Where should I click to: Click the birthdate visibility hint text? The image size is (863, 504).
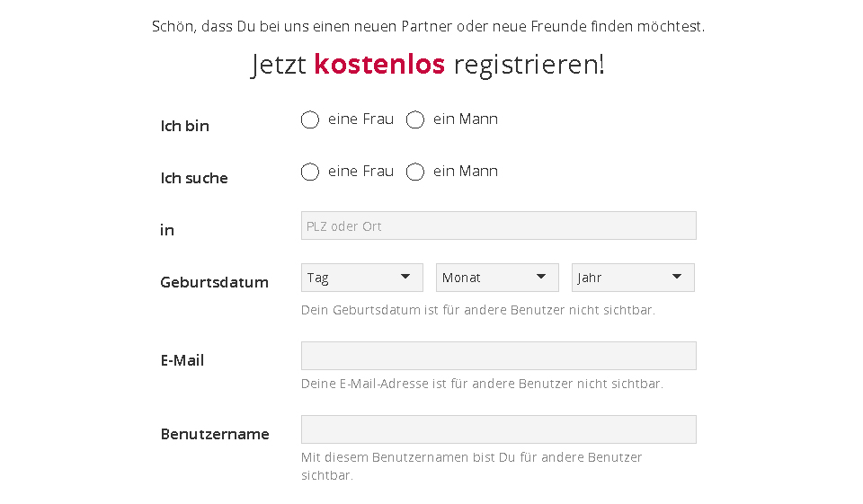(477, 310)
